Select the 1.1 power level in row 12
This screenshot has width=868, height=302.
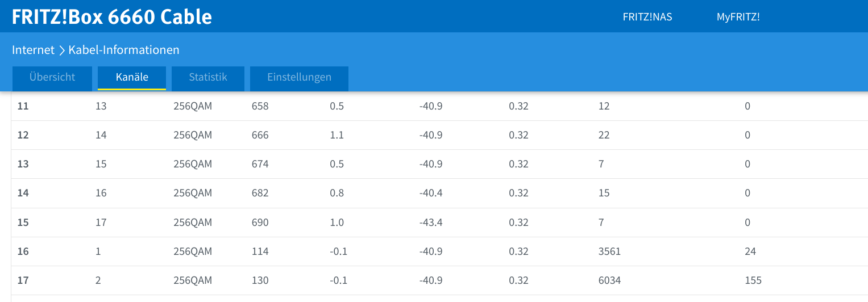(337, 136)
